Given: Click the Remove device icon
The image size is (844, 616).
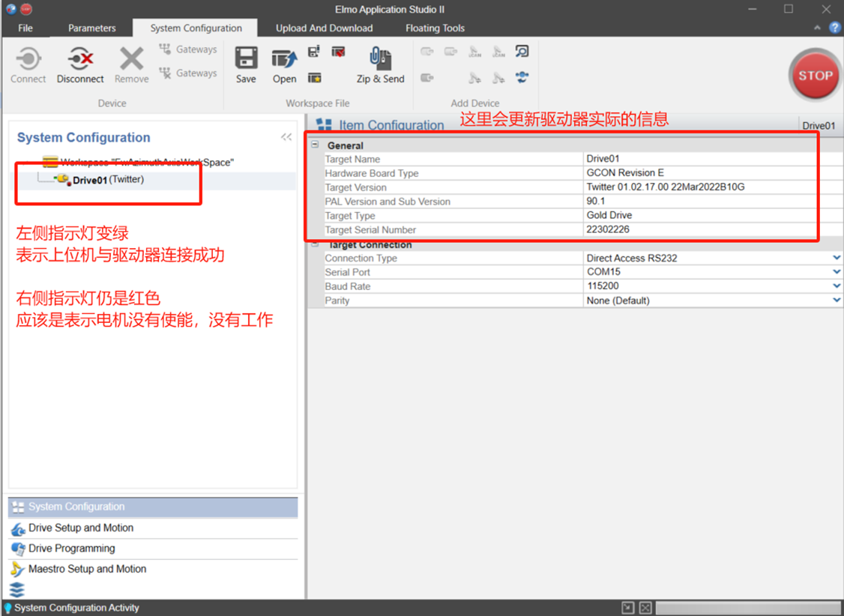Looking at the screenshot, I should pyautogui.click(x=131, y=58).
